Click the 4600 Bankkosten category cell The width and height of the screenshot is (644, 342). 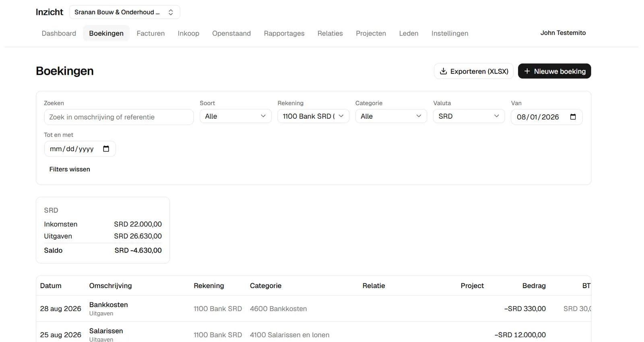tap(278, 309)
